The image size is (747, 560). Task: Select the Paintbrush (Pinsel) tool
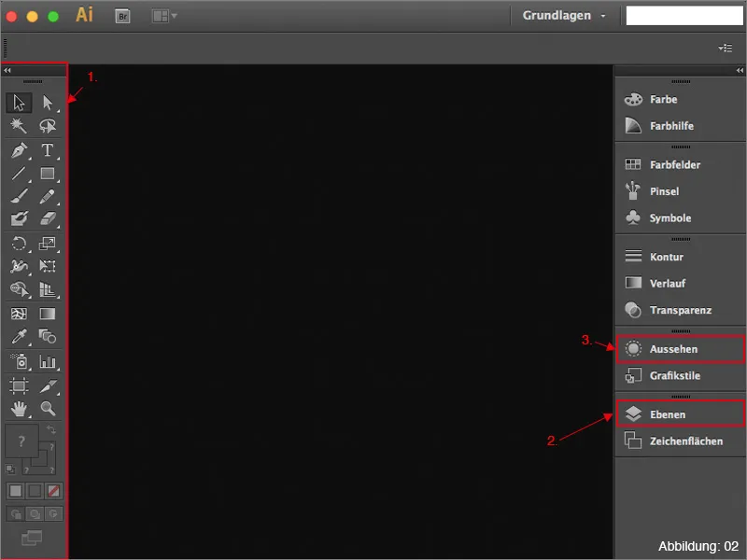click(x=19, y=197)
